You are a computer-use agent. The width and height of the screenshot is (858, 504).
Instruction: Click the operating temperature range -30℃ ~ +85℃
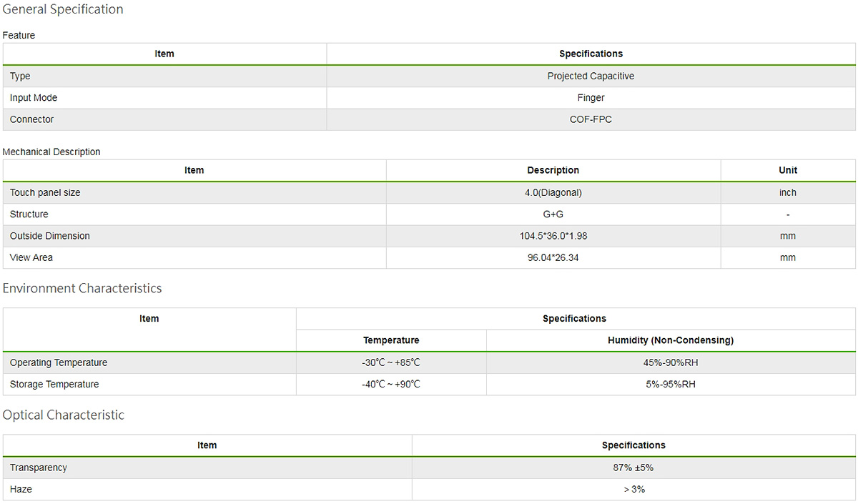coord(391,362)
